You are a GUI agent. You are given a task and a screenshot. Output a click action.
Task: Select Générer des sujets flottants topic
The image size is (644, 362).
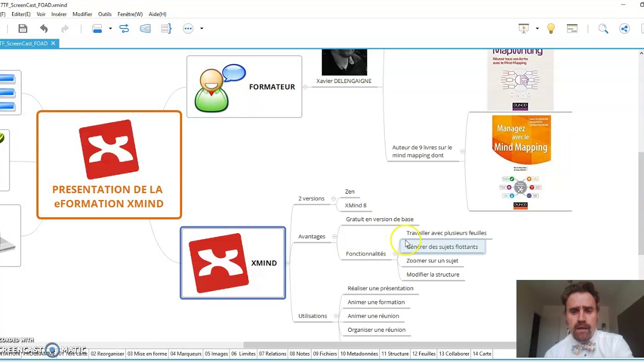click(442, 247)
